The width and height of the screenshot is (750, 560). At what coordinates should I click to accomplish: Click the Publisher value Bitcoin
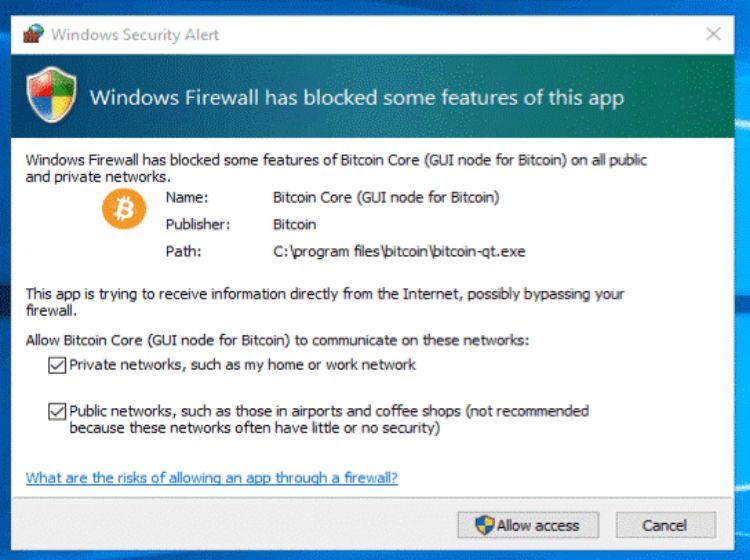(x=294, y=224)
